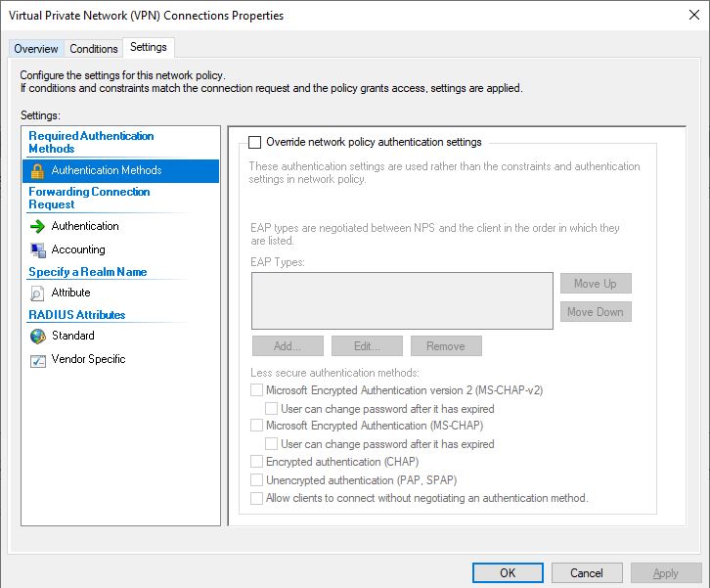Click the Add... EAP type button
This screenshot has height=588, width=710.
click(x=287, y=345)
